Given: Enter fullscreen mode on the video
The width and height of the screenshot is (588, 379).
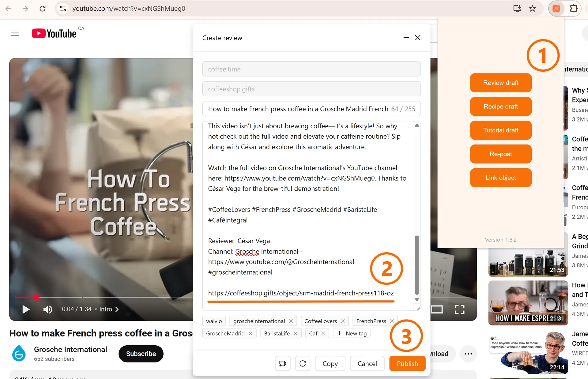Looking at the screenshot, I should coord(459,309).
